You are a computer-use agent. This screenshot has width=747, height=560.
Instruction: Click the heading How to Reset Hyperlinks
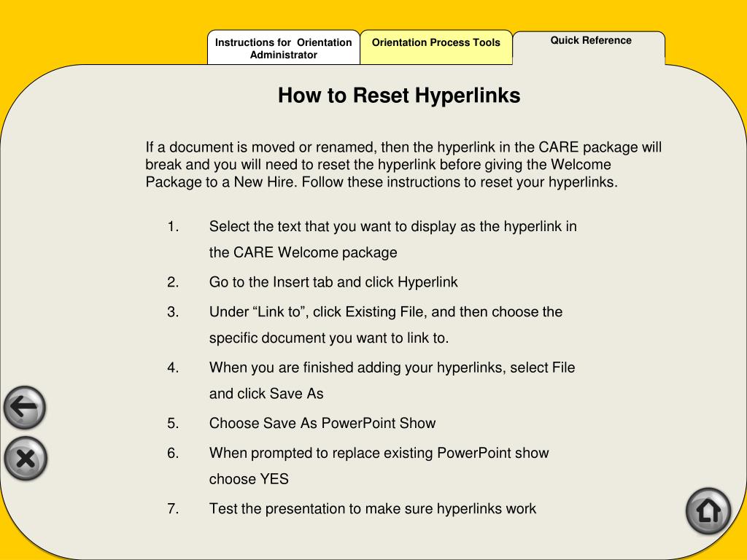[399, 96]
